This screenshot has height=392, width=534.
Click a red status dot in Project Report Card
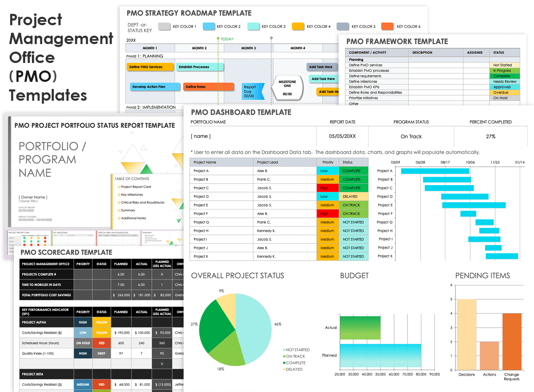coord(45,238)
